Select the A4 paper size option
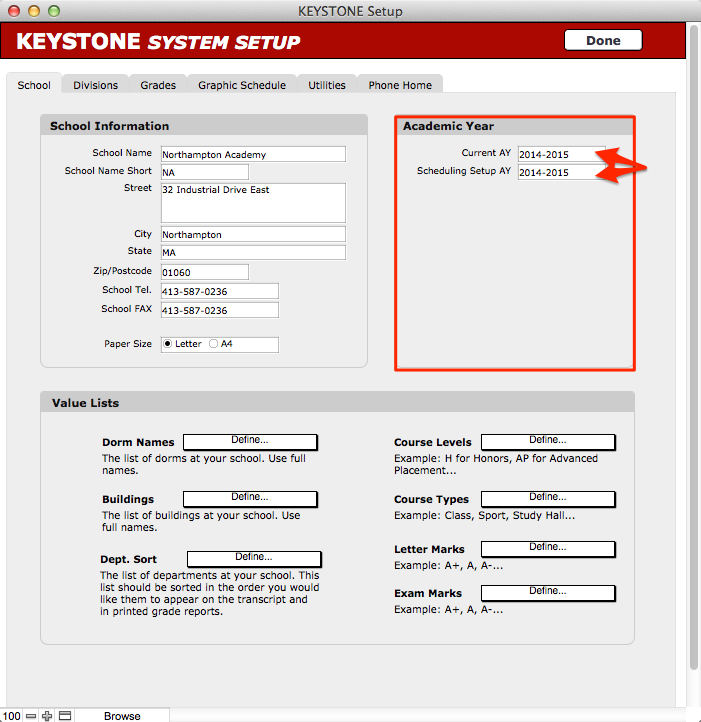Screen dimensions: 701x722 coord(213,344)
